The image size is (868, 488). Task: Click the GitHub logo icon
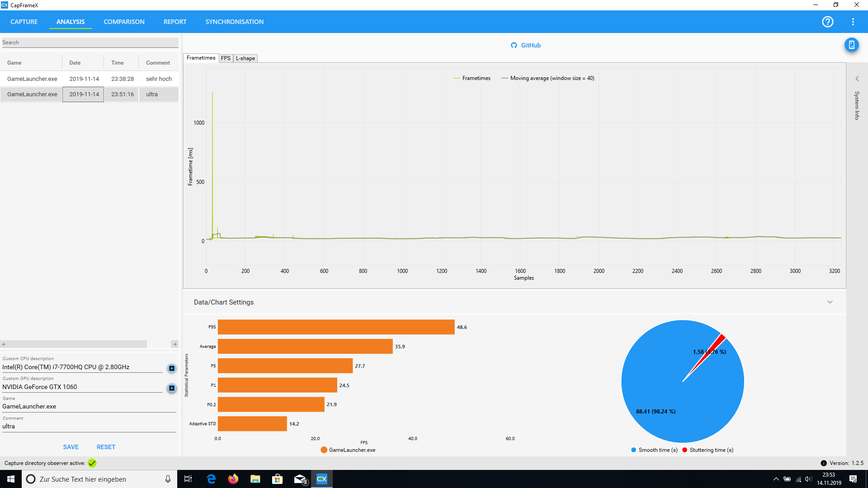tap(514, 45)
